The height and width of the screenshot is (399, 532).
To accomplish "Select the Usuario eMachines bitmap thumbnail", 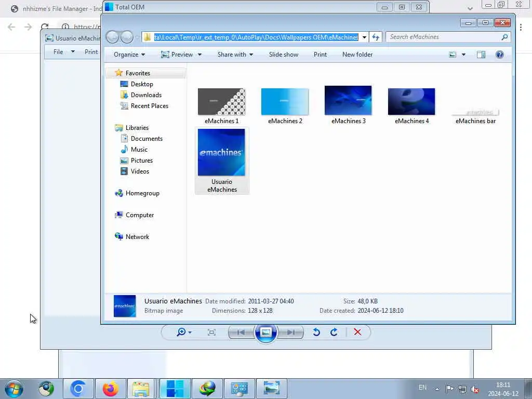I will [x=221, y=152].
